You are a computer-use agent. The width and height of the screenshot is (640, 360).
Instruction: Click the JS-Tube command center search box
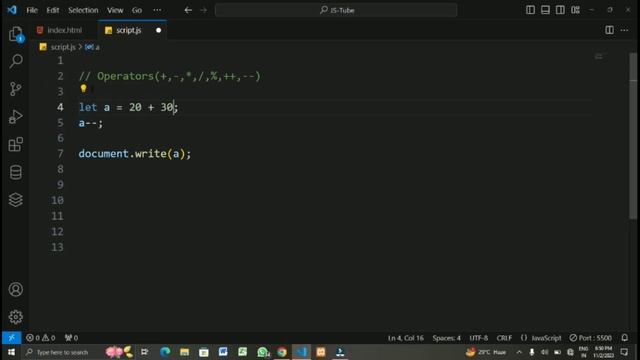[336, 10]
